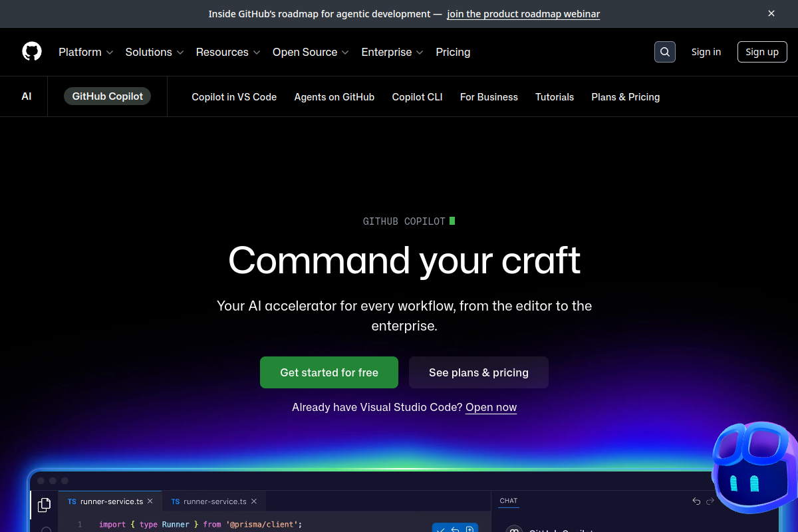Expand the Platform dropdown menu
Viewport: 798px width, 532px height.
click(86, 52)
